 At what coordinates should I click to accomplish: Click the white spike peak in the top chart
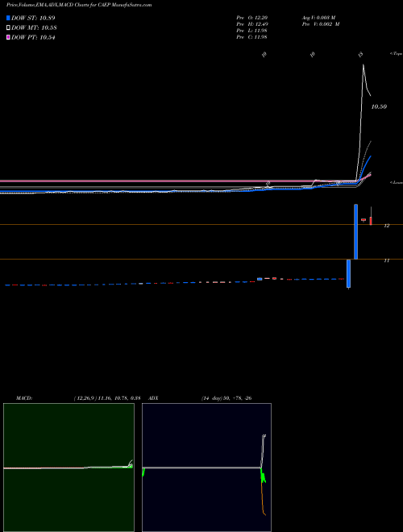pyautogui.click(x=364, y=64)
